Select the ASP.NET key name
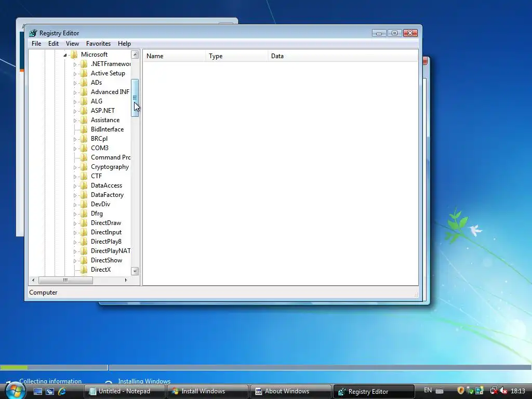Screen dimensions: 532x399 103,111
